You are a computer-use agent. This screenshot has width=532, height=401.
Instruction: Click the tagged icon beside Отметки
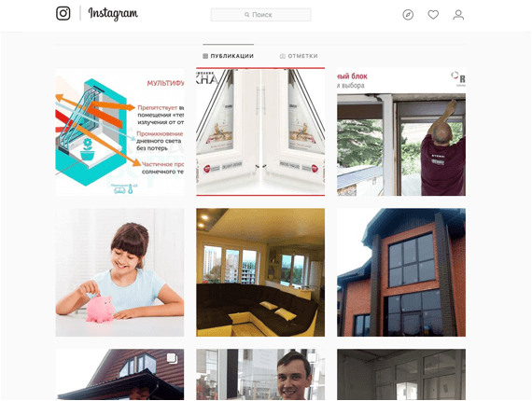tap(282, 56)
